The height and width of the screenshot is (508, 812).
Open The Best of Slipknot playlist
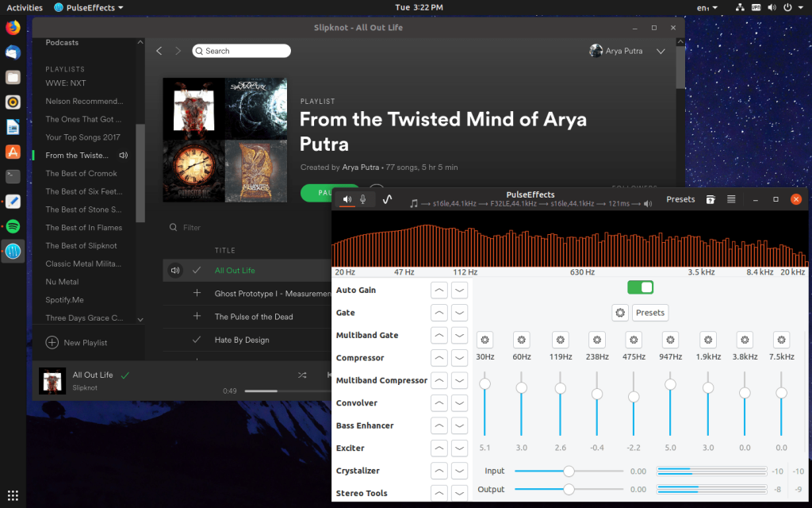(x=81, y=246)
